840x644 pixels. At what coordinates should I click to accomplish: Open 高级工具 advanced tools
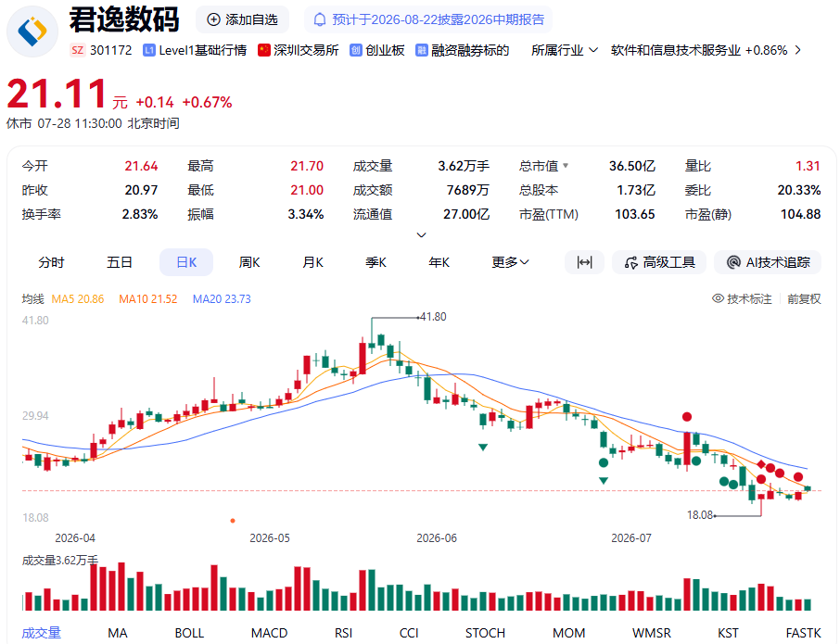[x=659, y=262]
